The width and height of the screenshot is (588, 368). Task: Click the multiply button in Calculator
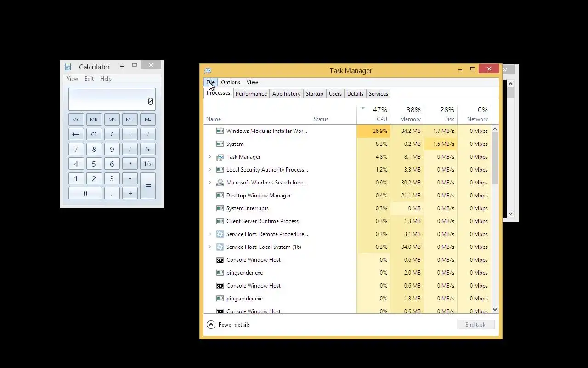(130, 164)
